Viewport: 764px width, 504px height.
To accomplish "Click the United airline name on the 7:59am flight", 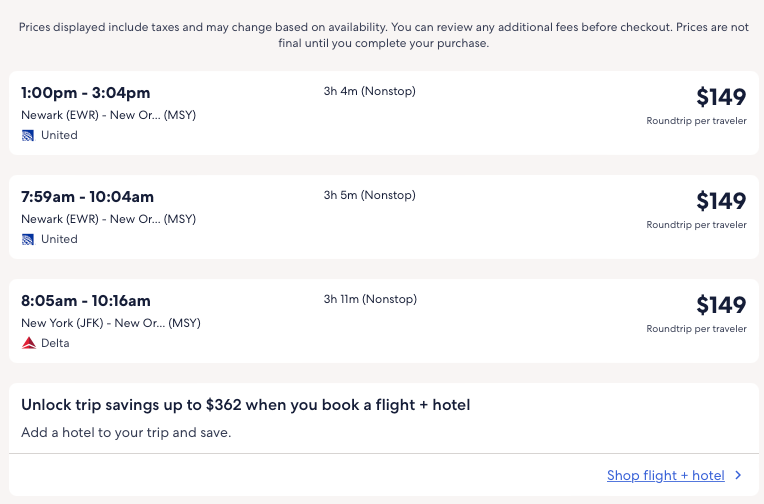I will pos(59,239).
